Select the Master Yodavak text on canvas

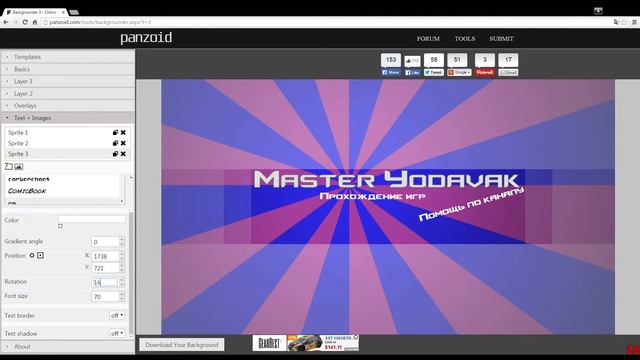(x=386, y=180)
